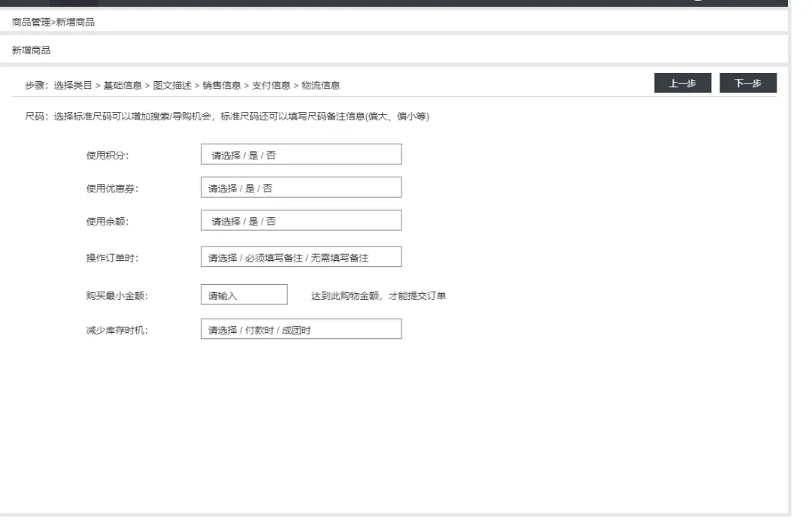Click the 使用优惠券 label
The image size is (812, 520).
click(112, 189)
